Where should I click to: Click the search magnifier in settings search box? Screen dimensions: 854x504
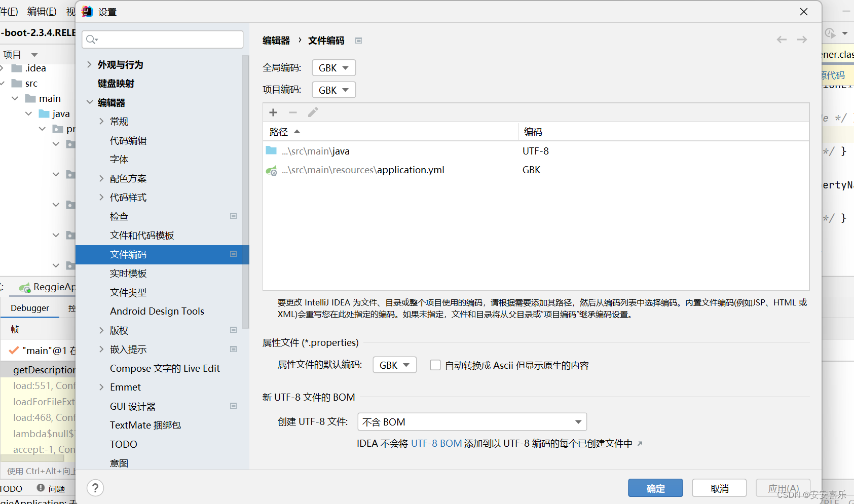91,40
